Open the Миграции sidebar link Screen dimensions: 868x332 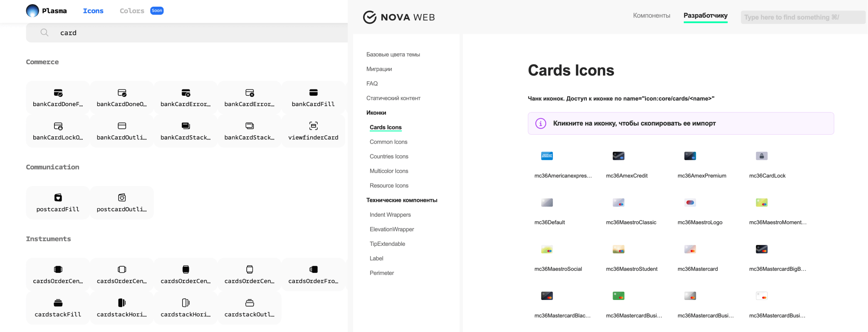[379, 69]
